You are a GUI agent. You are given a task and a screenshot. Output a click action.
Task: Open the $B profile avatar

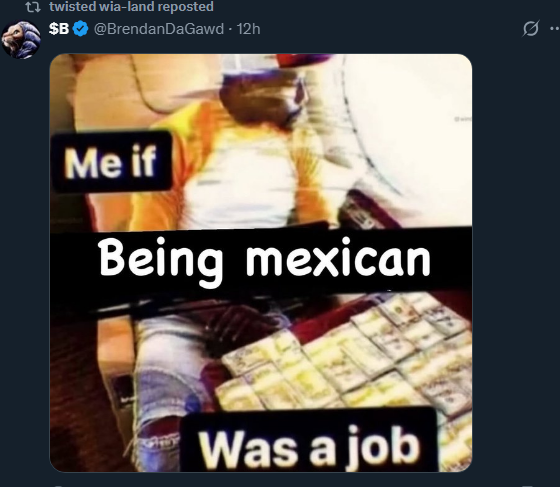point(21,39)
